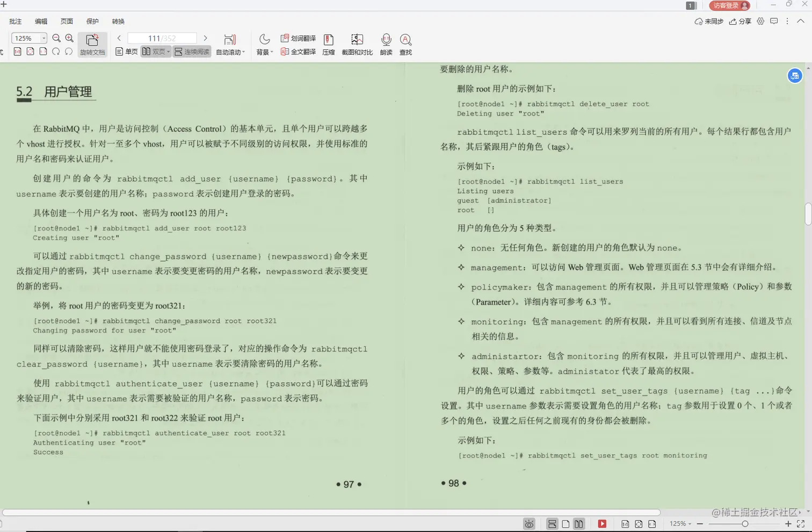Click the heading 5.2 用户管理
812x532 pixels.
tap(54, 92)
